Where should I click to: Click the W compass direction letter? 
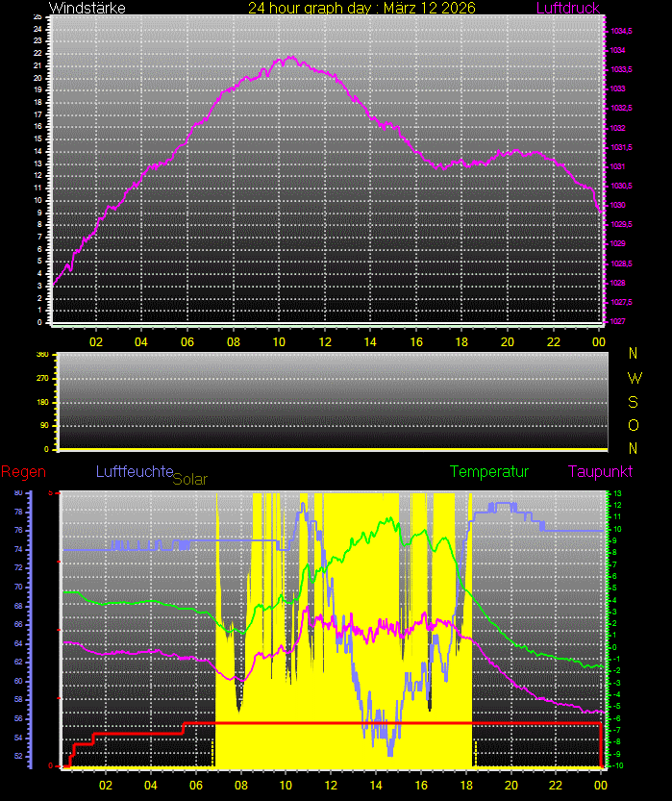click(633, 378)
